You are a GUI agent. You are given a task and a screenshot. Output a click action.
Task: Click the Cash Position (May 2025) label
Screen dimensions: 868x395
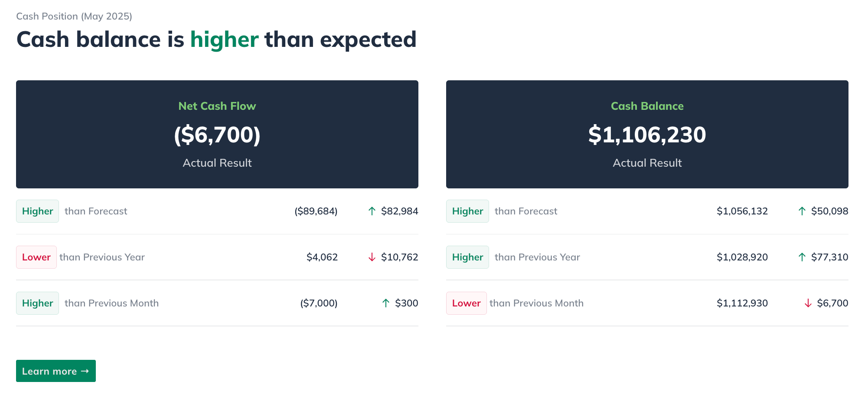[x=74, y=16]
